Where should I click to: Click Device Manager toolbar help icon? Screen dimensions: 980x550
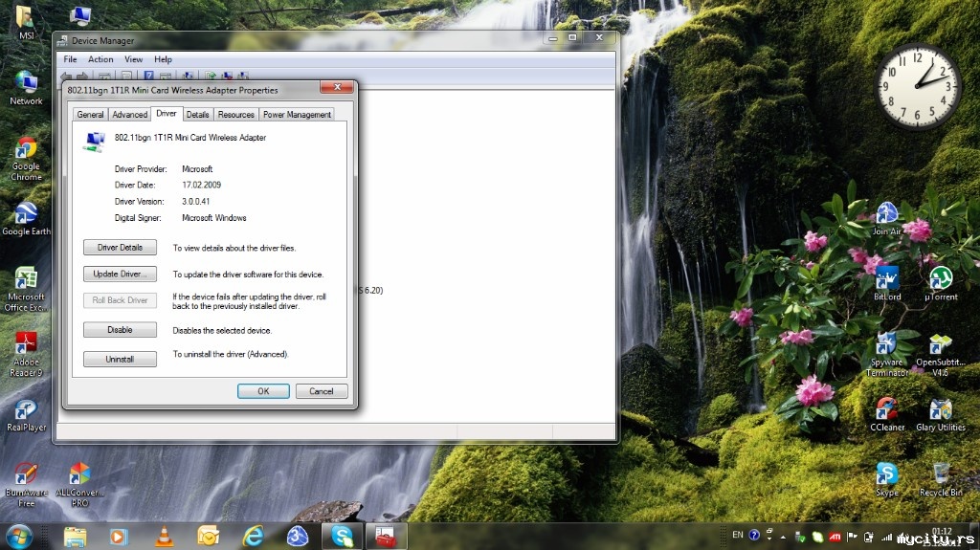coord(148,77)
